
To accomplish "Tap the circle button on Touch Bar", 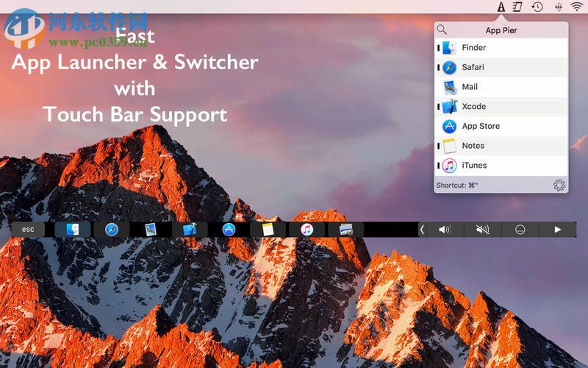I will point(520,230).
